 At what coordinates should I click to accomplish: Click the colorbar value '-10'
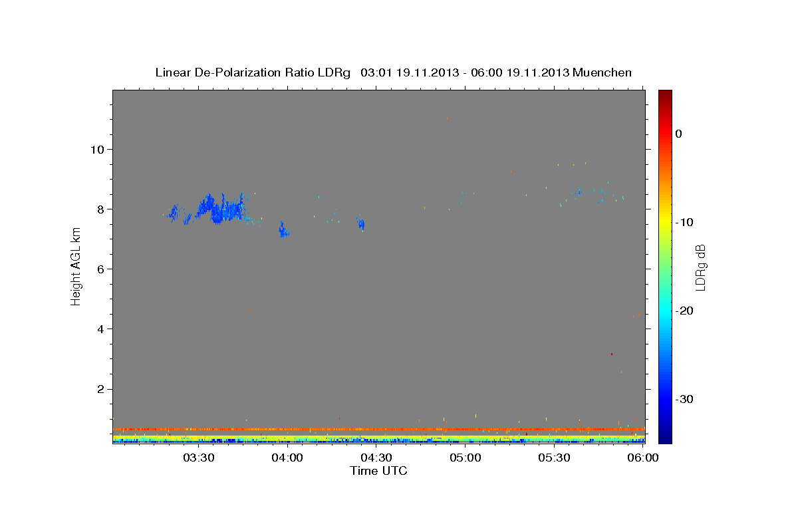684,222
